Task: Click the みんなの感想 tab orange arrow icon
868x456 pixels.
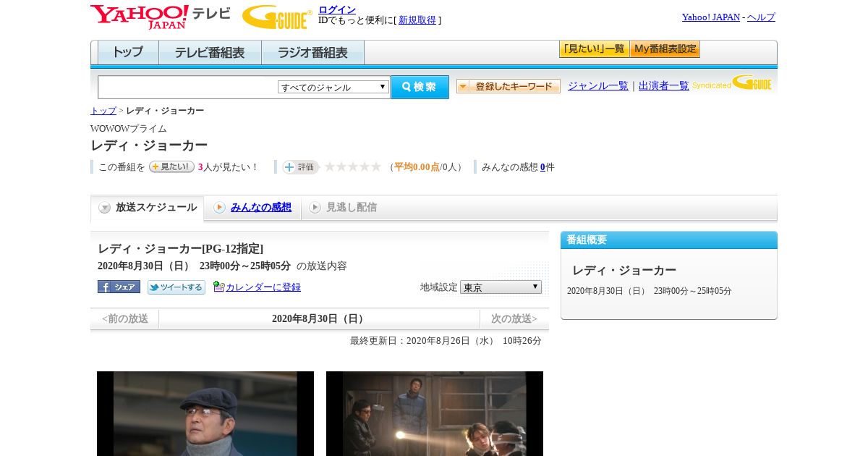Action: click(x=219, y=208)
